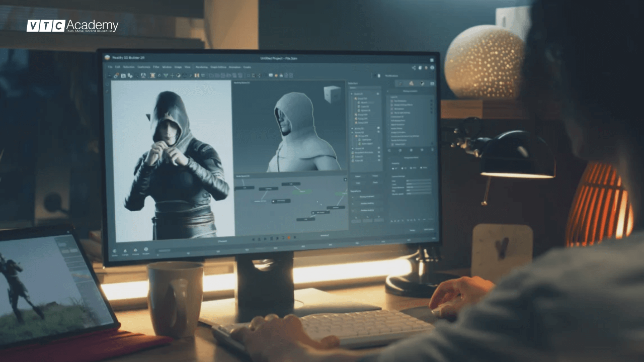
Task: Expand the last row under the Transform section
Action: [x=366, y=210]
